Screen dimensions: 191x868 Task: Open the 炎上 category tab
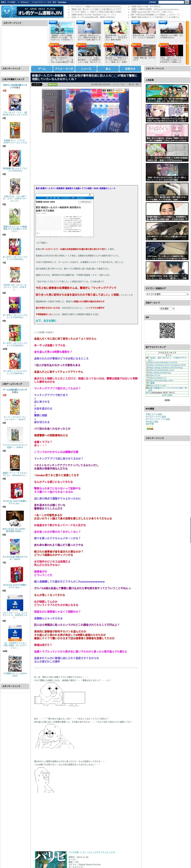[108, 69]
